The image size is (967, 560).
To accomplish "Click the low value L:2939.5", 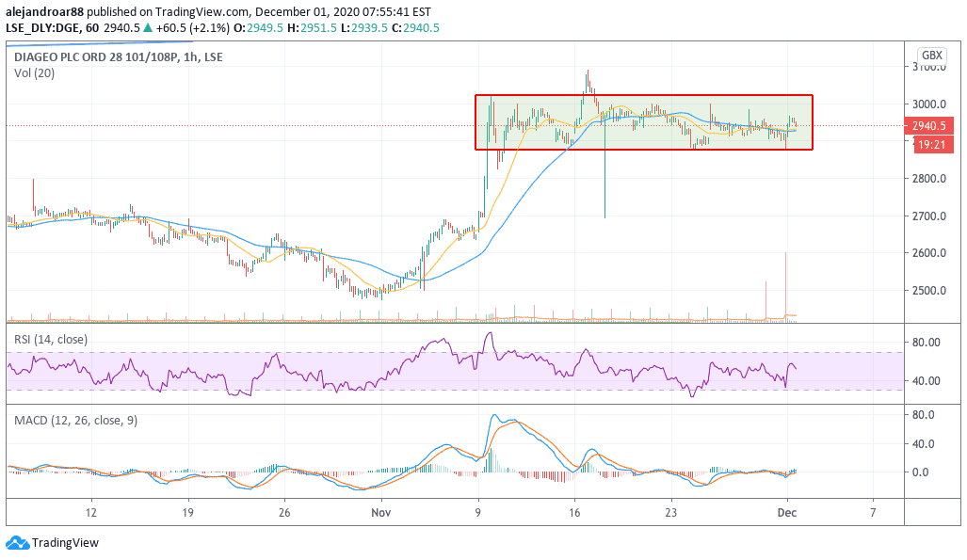I will 363,27.
